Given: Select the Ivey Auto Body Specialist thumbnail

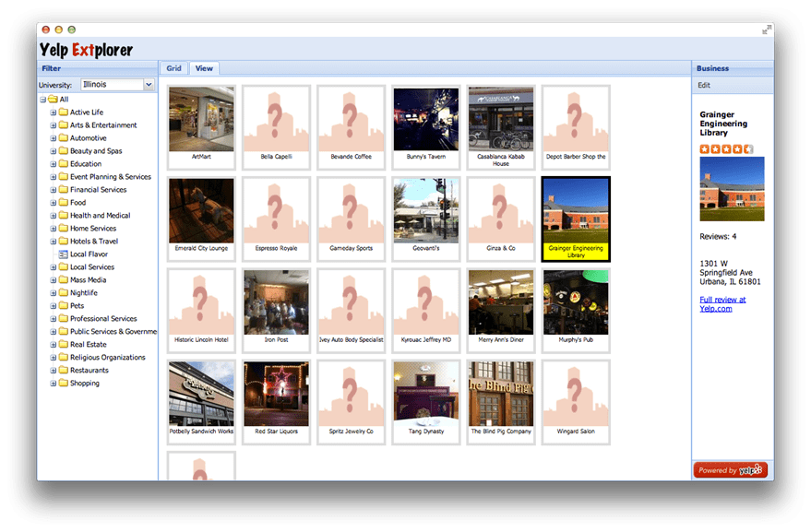Looking at the screenshot, I should [352, 310].
